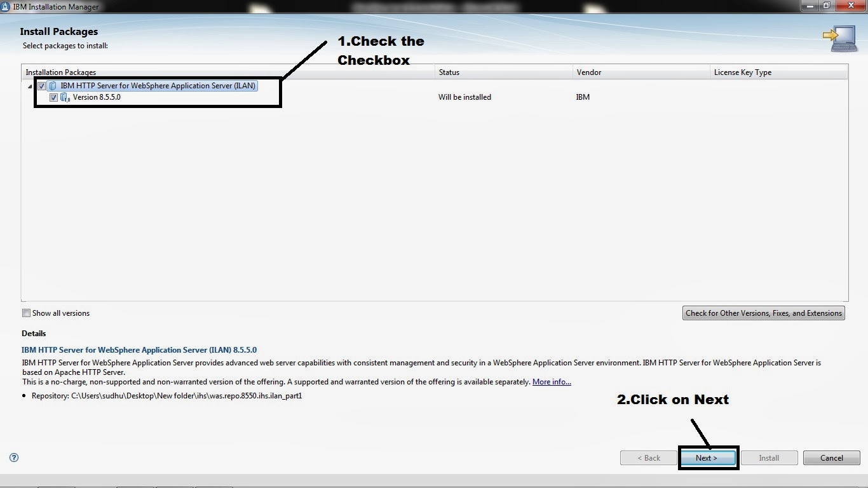Click the Next button
This screenshot has width=868, height=488.
[707, 457]
